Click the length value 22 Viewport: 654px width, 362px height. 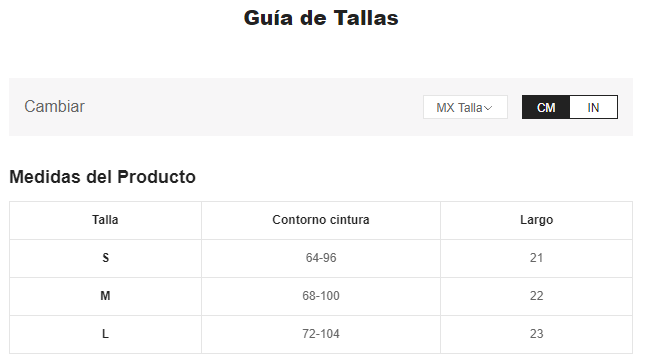pyautogui.click(x=536, y=296)
